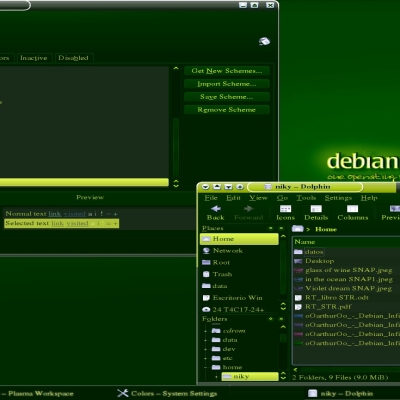Select 'RT_STR.pdf' file
The height and width of the screenshot is (400, 400).
(x=323, y=307)
